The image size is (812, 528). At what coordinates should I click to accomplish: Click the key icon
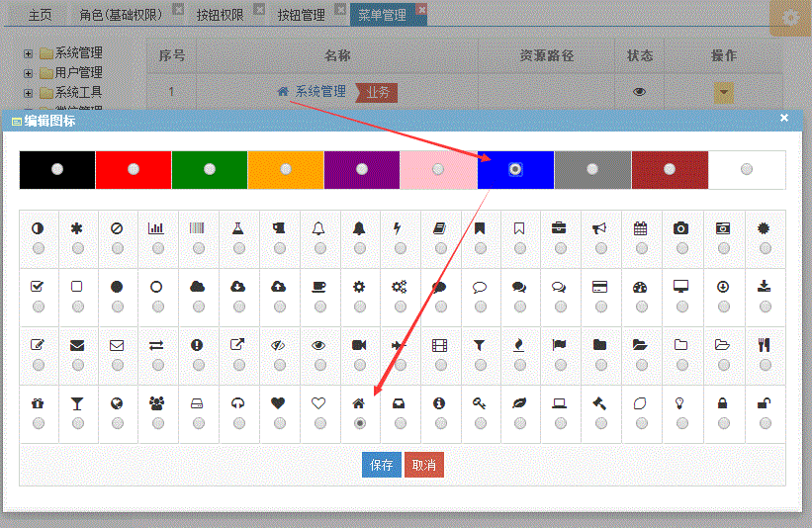(x=479, y=403)
